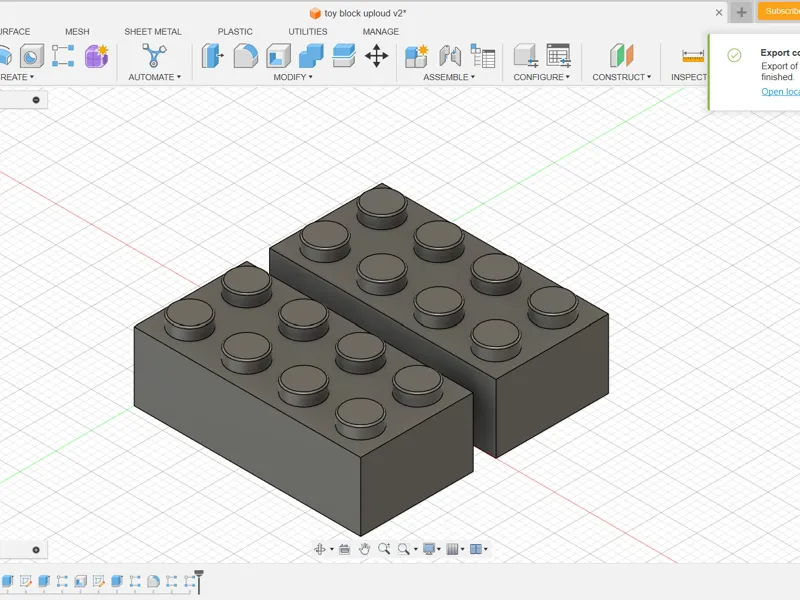Switch to the SHEET METAL tab
The height and width of the screenshot is (600, 800).
(x=153, y=32)
